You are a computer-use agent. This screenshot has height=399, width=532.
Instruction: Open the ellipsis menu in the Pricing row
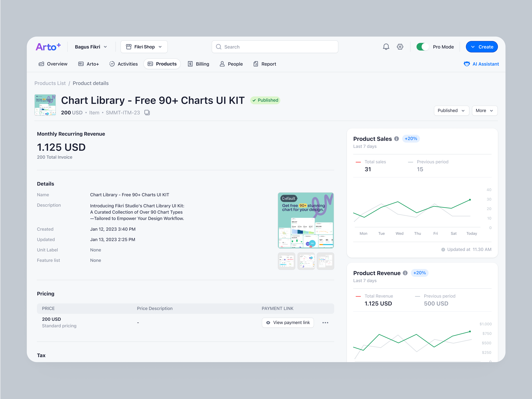coord(325,323)
